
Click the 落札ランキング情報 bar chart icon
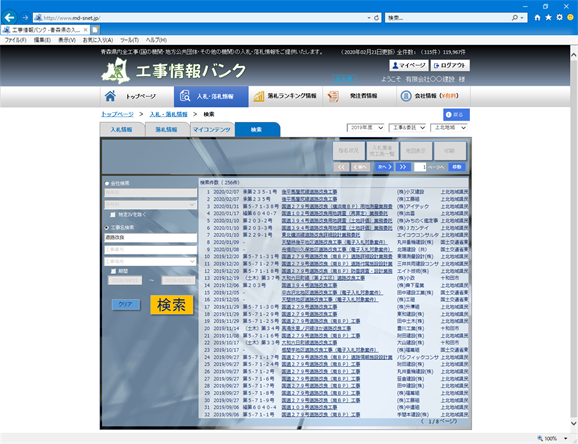(x=259, y=96)
